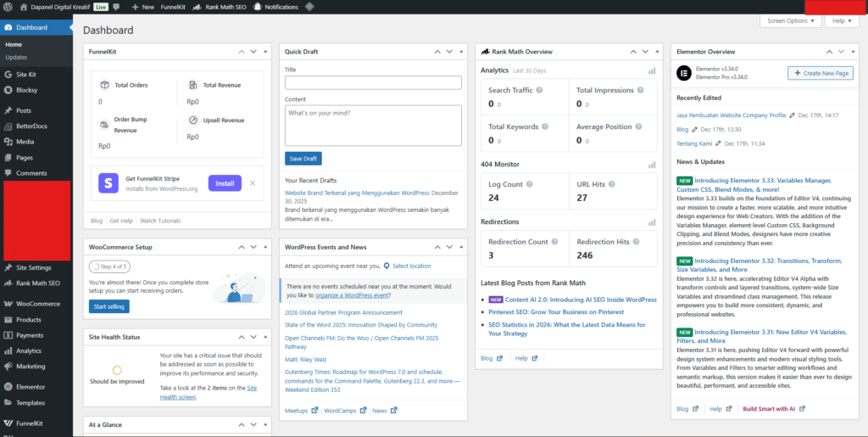Viewport: 868px width, 437px height.
Task: Click Search Traffic help icon
Action: click(x=539, y=90)
